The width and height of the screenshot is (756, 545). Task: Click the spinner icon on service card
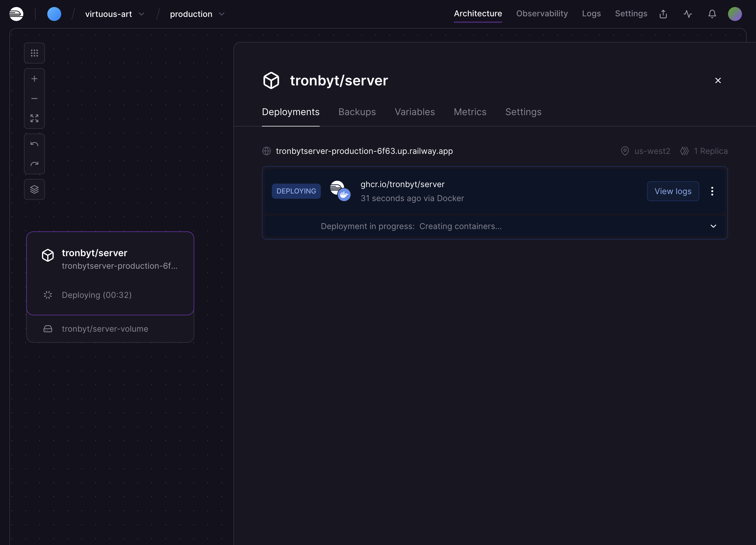pyautogui.click(x=48, y=295)
